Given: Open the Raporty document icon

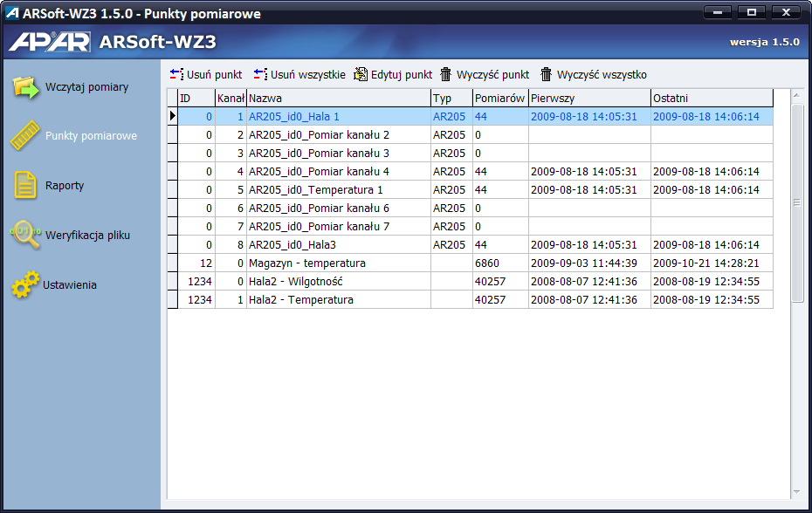Looking at the screenshot, I should point(24,185).
